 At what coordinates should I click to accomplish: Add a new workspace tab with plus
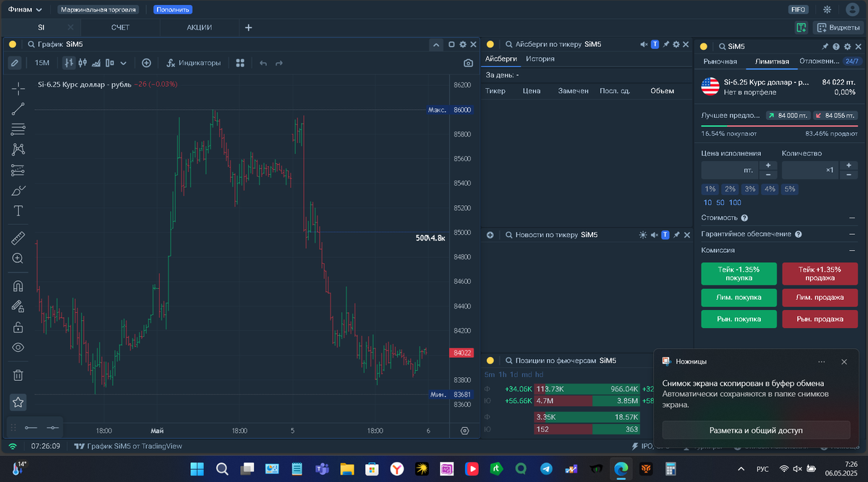(249, 27)
